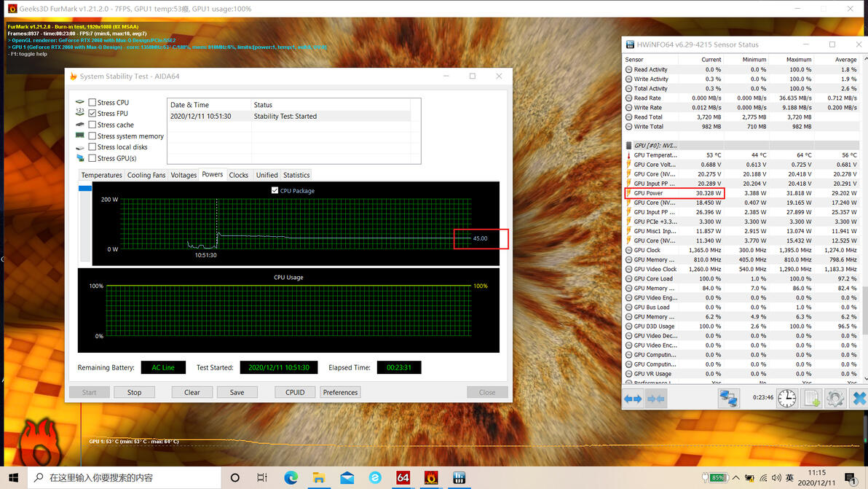868x489 pixels.
Task: Click the Save button in AIDA64
Action: 237,392
